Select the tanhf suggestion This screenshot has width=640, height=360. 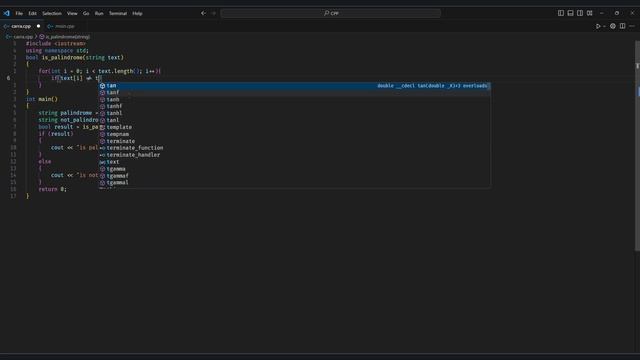(295, 107)
